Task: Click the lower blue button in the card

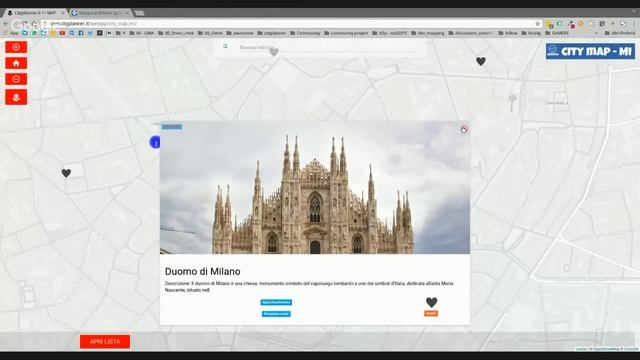Action: point(276,314)
